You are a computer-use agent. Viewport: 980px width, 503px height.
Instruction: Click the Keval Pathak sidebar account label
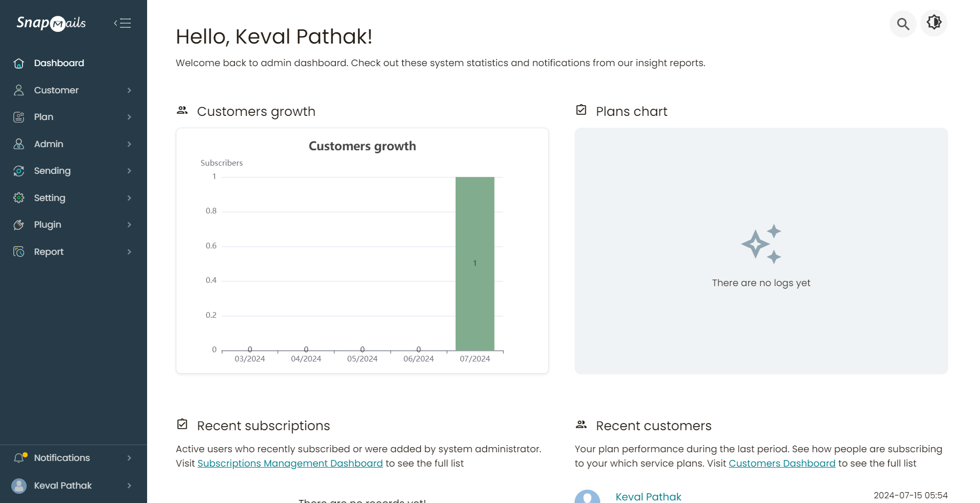[63, 486]
